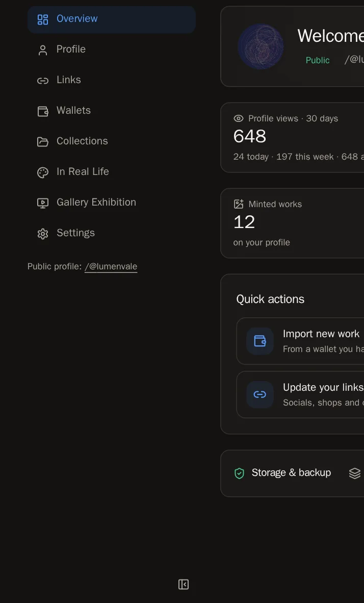Click the 12 minted works number
The width and height of the screenshot is (364, 603).
coord(244,222)
